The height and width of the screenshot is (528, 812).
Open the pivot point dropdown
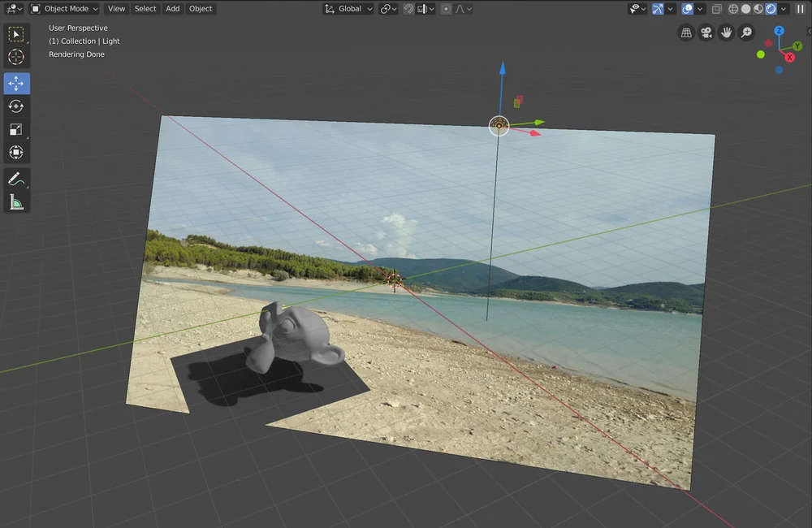[x=388, y=8]
